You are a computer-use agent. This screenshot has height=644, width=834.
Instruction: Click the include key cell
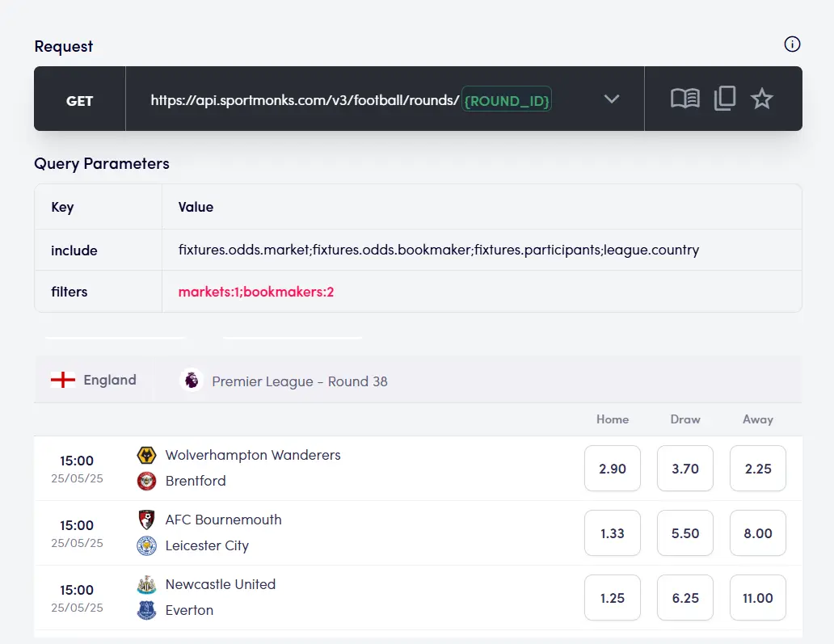click(x=99, y=250)
